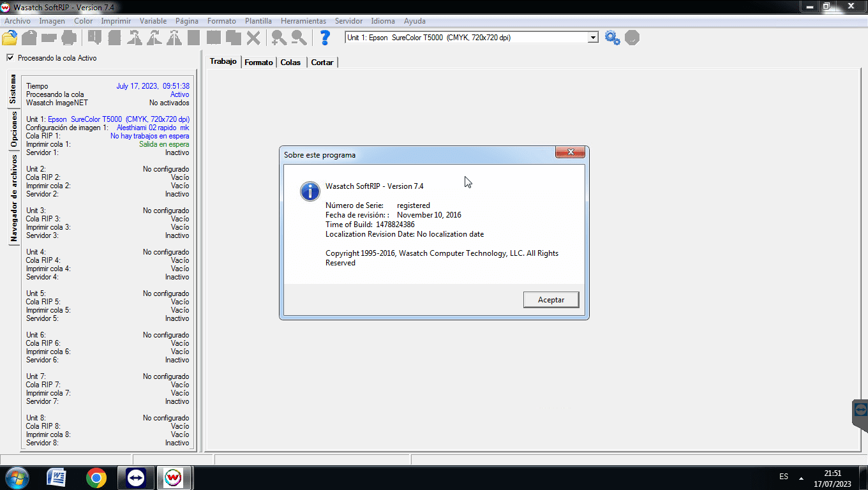
Task: Open the Herramientas menu
Action: click(x=303, y=21)
